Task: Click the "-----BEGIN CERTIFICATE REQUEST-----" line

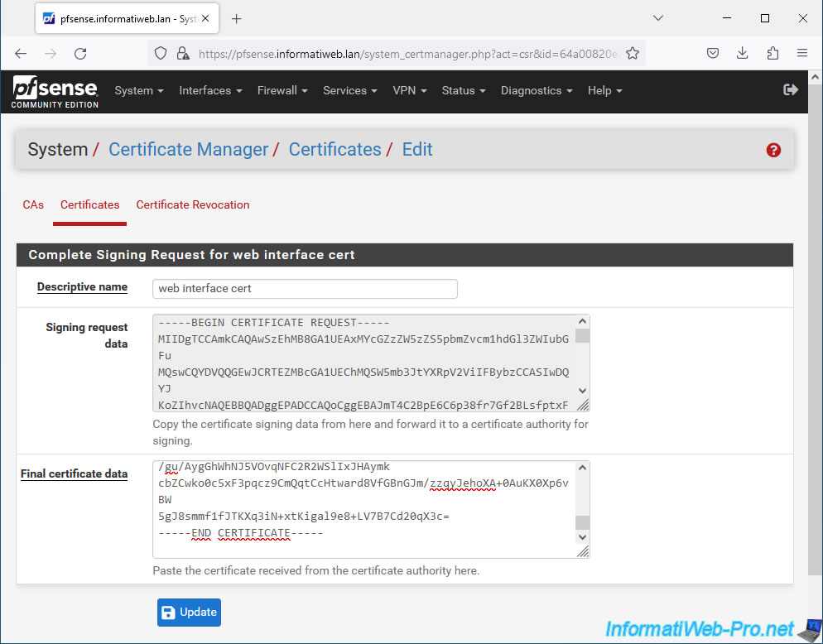Action: click(274, 322)
